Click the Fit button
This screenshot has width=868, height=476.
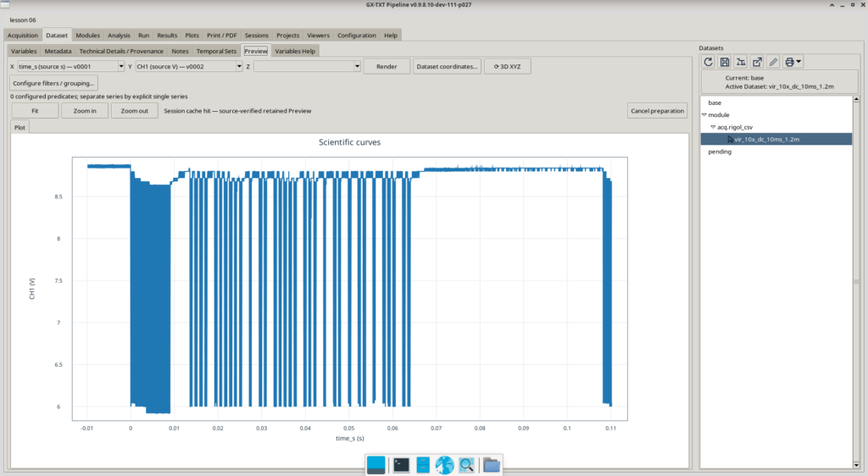tap(35, 111)
